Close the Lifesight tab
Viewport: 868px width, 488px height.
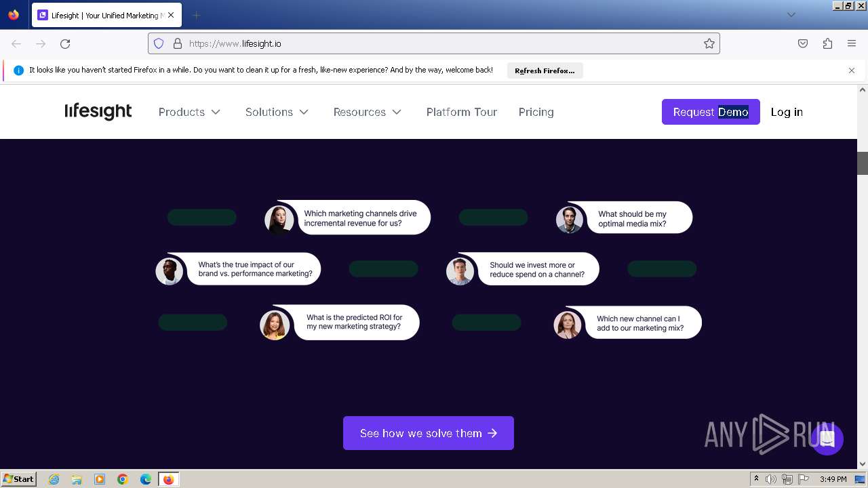click(170, 15)
